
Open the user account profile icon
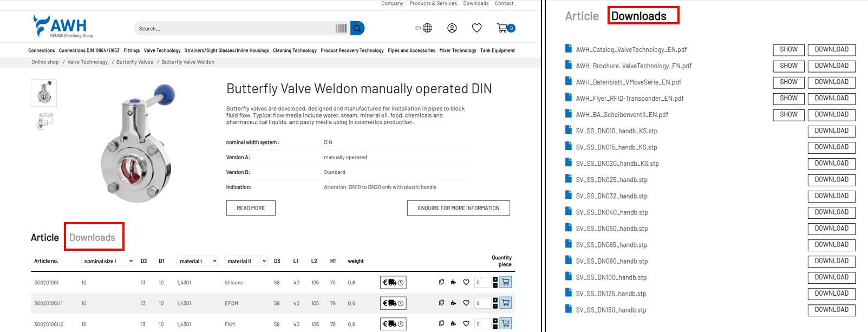click(452, 28)
